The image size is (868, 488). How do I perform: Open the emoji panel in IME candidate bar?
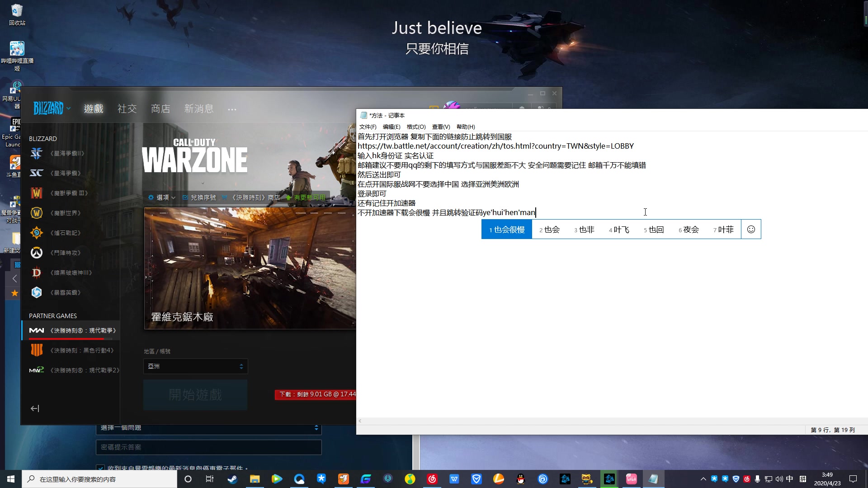coord(751,230)
